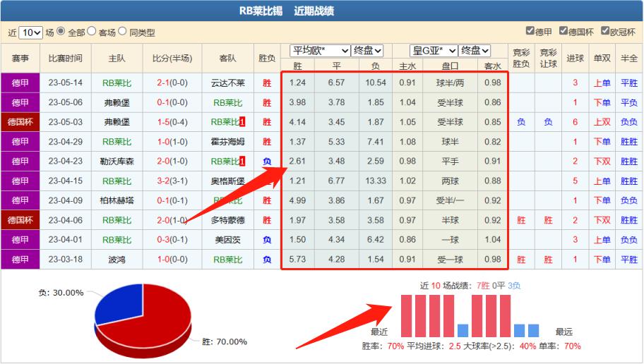Click the most recent red win bar
This screenshot has width=644, height=364.
[406, 316]
